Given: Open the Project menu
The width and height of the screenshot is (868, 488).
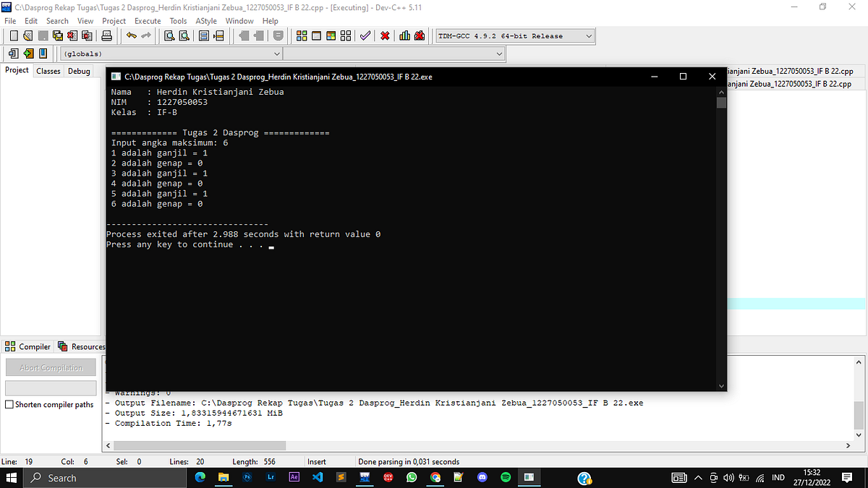Looking at the screenshot, I should pos(114,21).
